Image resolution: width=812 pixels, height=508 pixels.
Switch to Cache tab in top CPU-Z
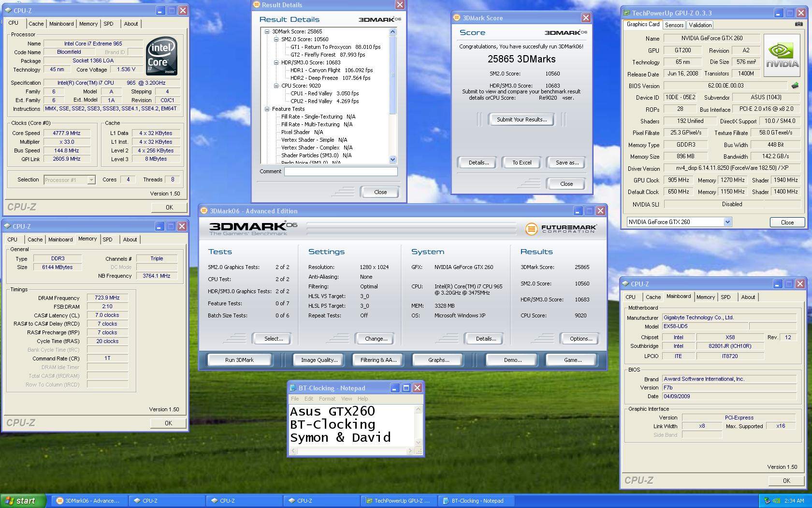(x=36, y=24)
